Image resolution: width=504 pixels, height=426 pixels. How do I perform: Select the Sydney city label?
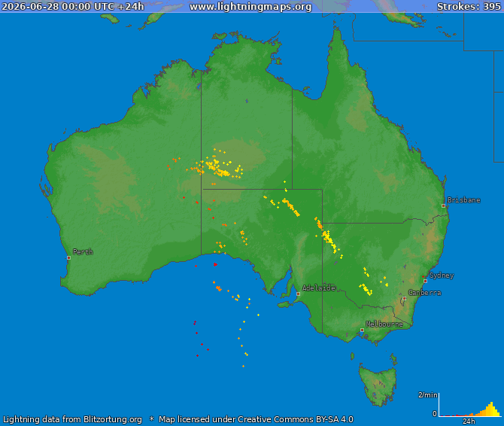tap(442, 275)
